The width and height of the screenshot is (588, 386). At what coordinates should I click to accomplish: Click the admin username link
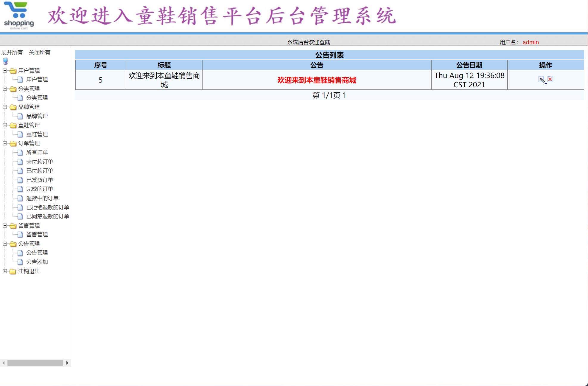531,42
